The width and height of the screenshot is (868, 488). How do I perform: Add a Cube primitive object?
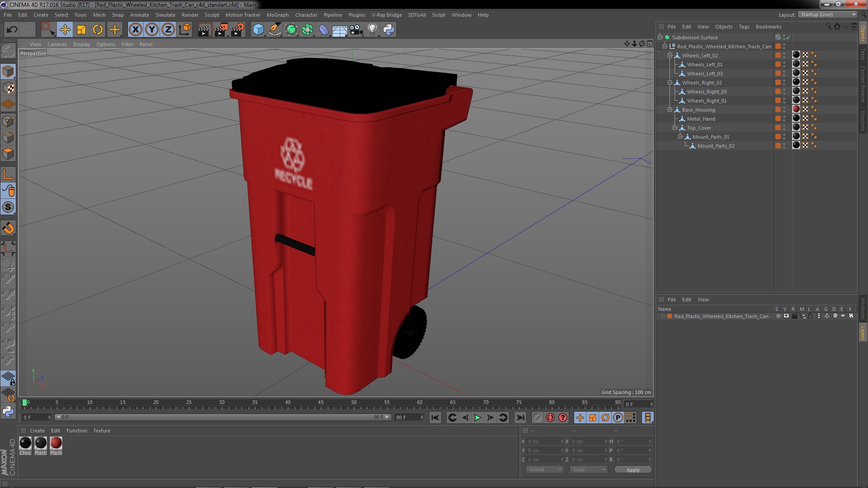pos(258,30)
